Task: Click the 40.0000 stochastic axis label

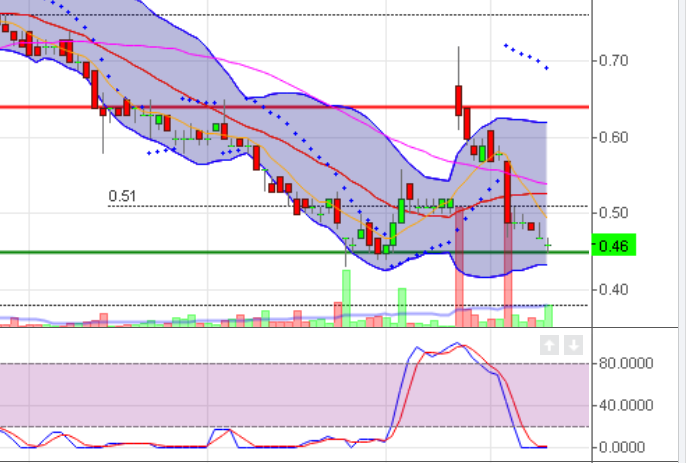Action: 626,405
